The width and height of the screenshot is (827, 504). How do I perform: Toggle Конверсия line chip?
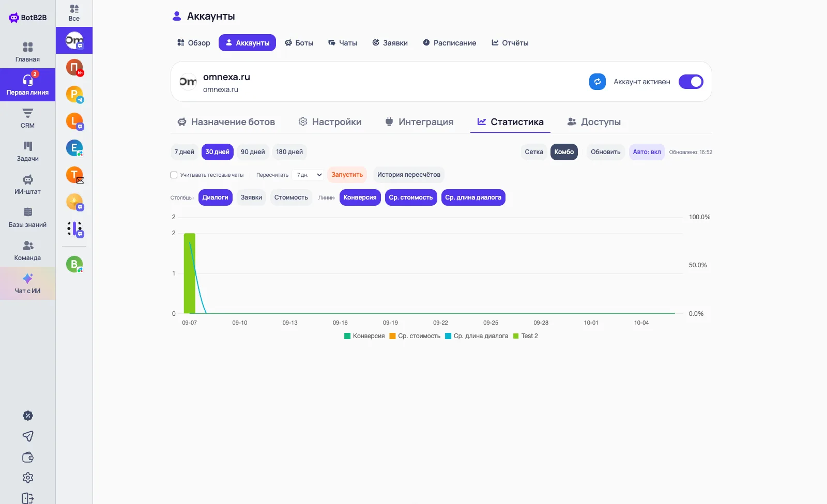coord(360,197)
